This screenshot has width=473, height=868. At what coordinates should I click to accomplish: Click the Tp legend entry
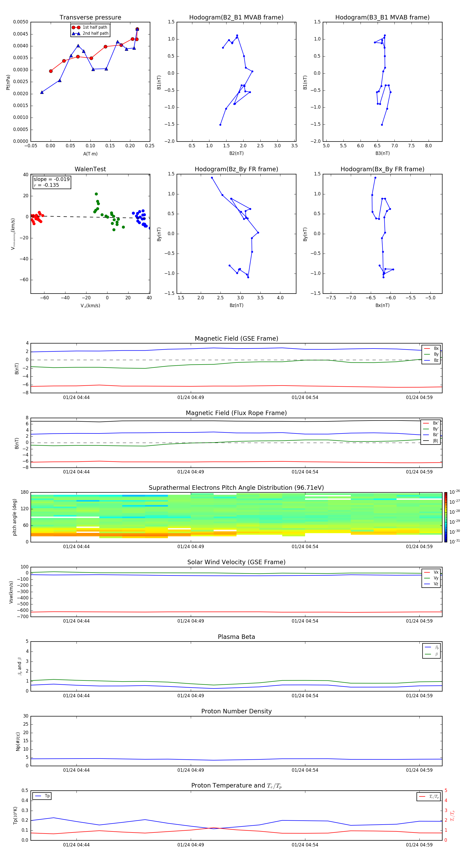pyautogui.click(x=42, y=796)
